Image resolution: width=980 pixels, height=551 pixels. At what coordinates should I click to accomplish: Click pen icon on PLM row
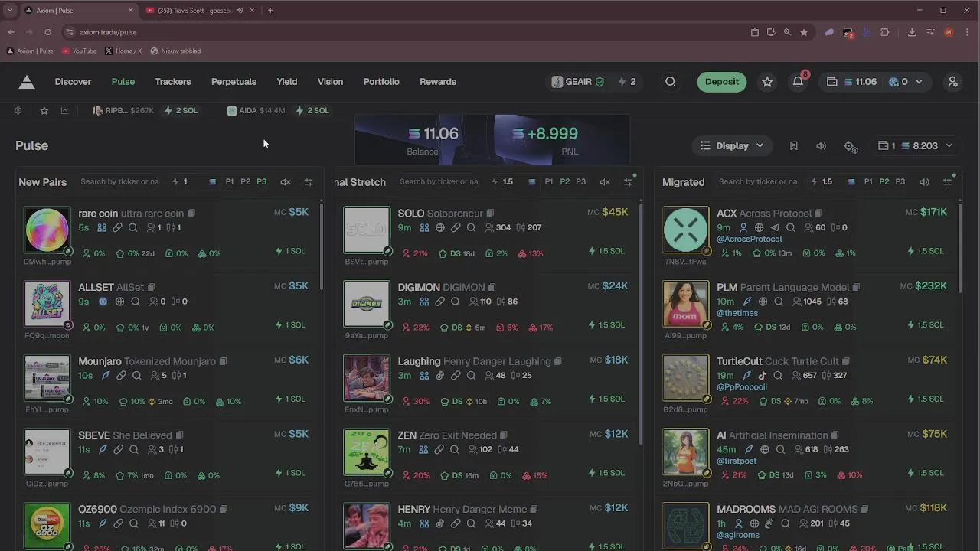point(747,302)
